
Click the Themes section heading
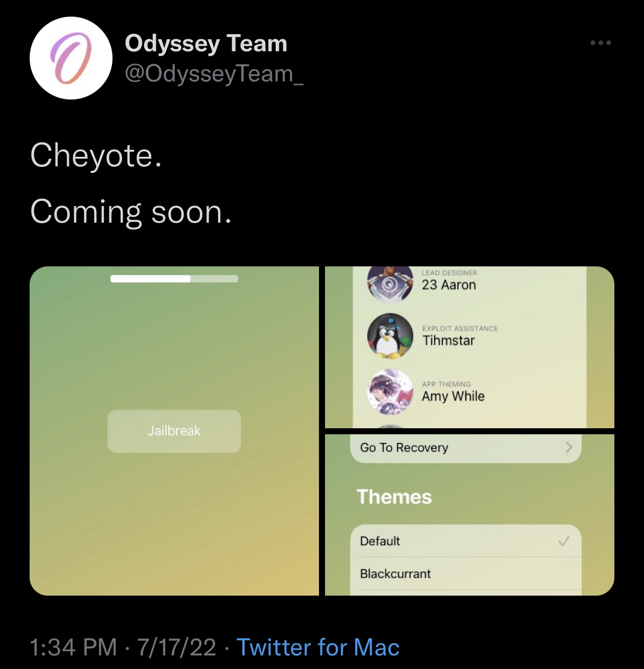pos(394,497)
